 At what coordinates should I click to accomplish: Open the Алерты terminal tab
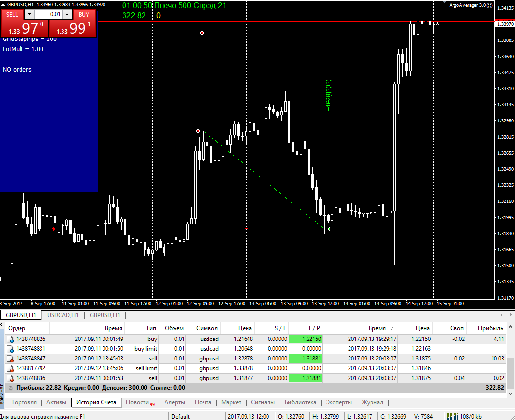pyautogui.click(x=175, y=402)
